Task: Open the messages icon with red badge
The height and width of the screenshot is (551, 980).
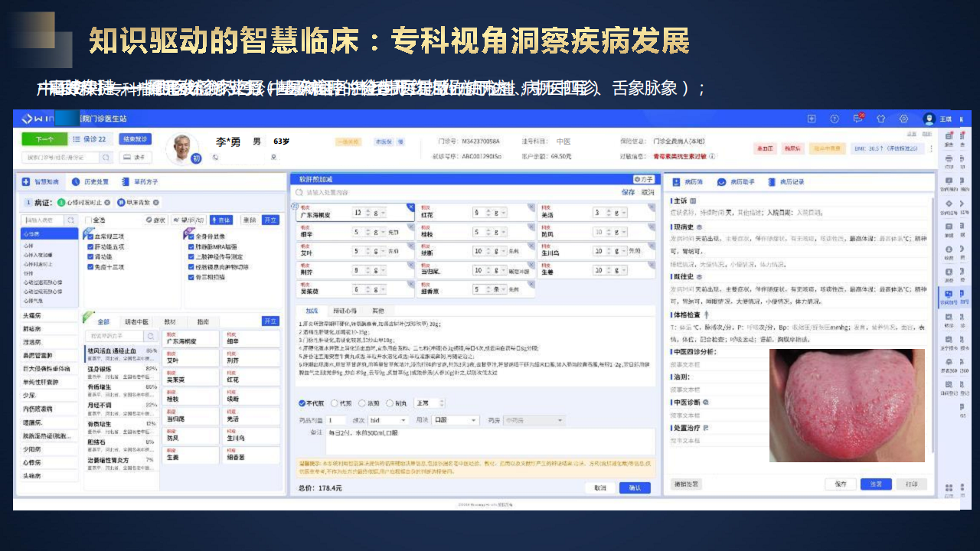Action: pos(857,119)
